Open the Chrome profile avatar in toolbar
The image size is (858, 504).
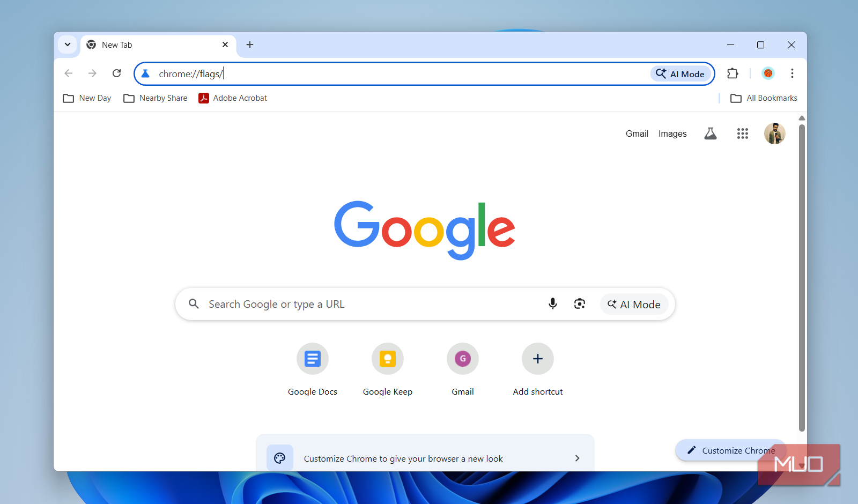coord(768,73)
